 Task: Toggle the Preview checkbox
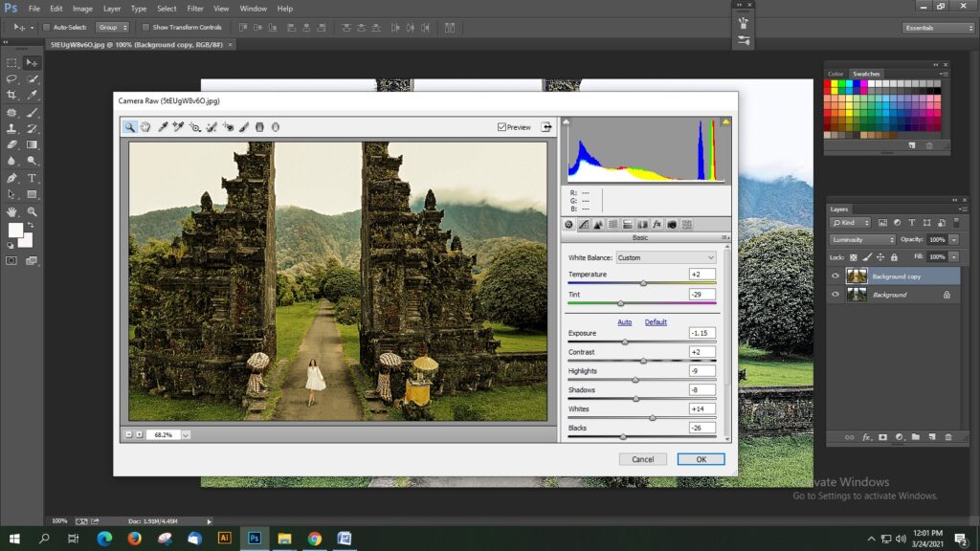(x=501, y=127)
